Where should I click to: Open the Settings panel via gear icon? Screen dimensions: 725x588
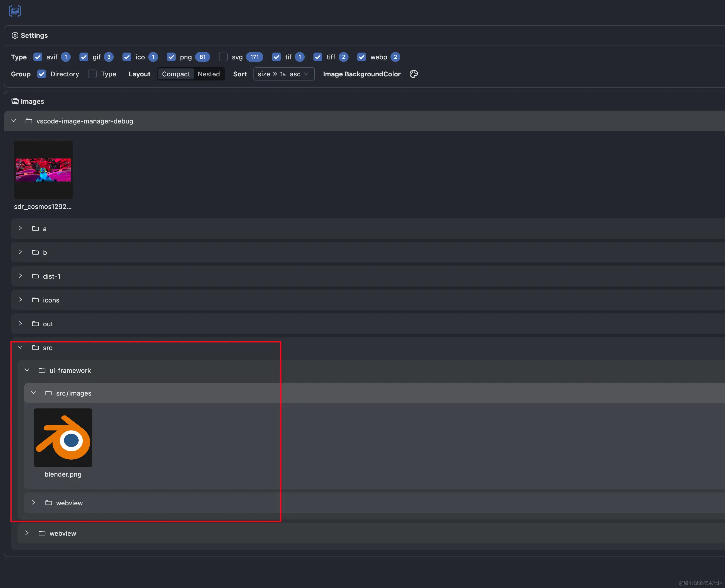15,35
